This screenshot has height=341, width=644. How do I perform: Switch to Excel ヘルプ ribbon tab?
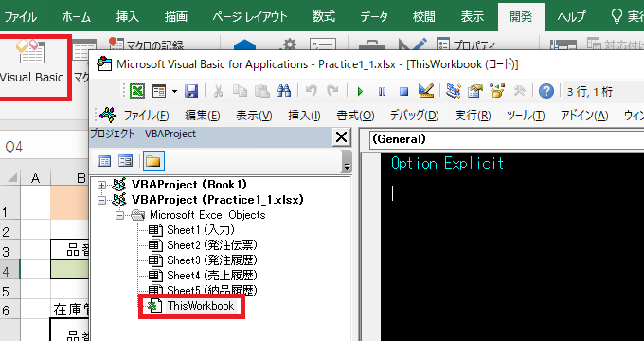[x=571, y=17]
